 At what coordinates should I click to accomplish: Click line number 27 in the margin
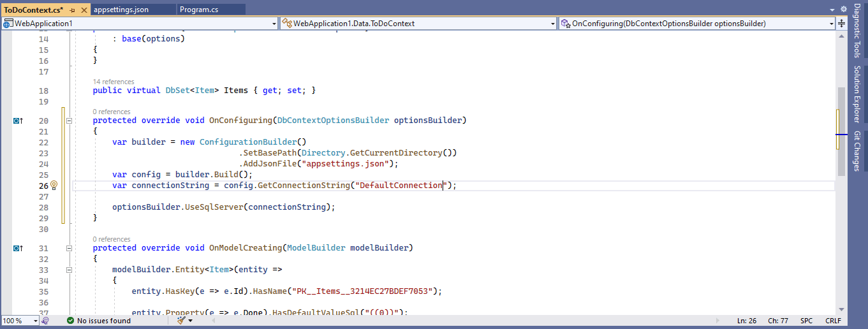[43, 196]
